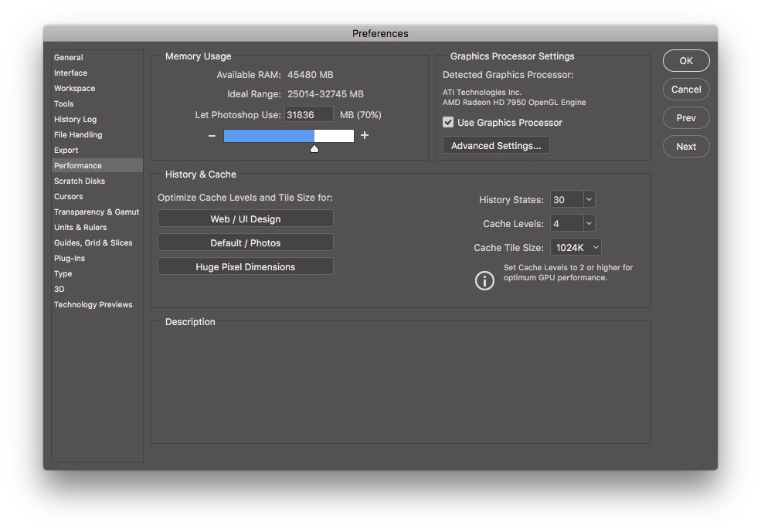Open Advanced Settings for graphics processor
The height and width of the screenshot is (532, 761).
tap(496, 145)
